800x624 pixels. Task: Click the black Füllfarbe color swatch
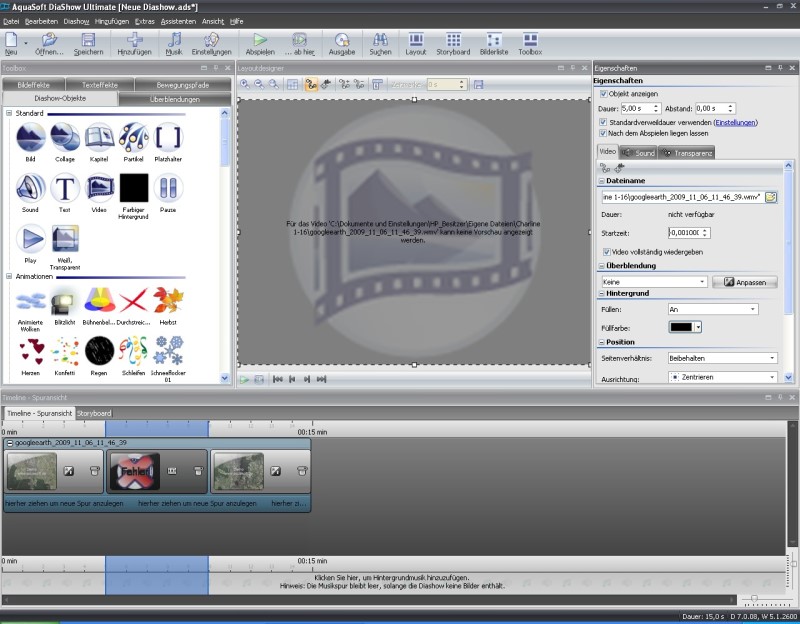680,326
